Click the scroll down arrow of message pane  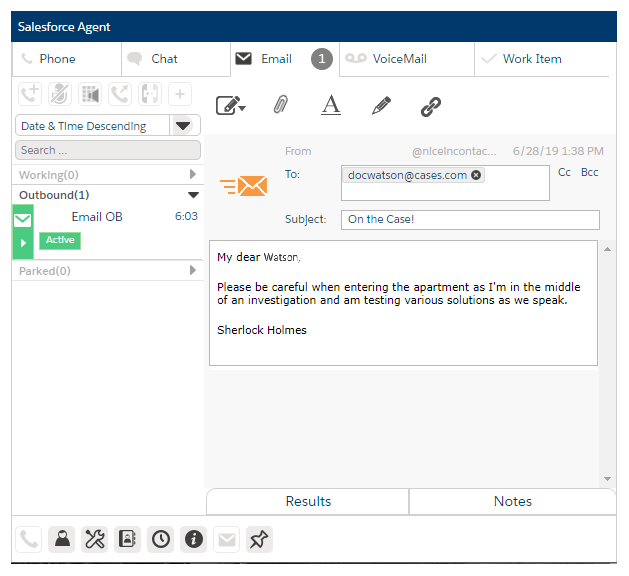click(607, 479)
